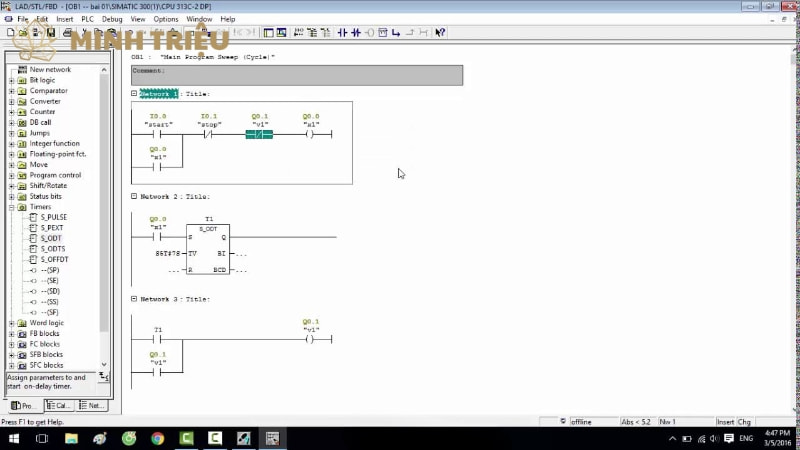Expand the Bit logic folder
The width and height of the screenshot is (800, 450).
point(12,80)
